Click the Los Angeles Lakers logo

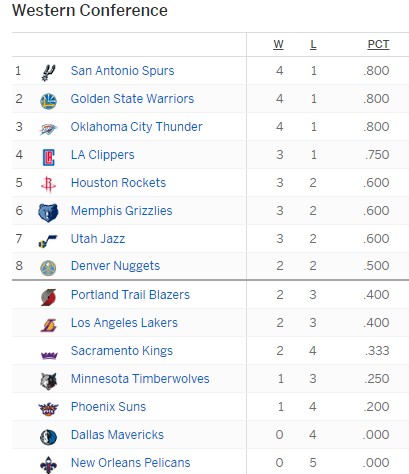[x=49, y=325]
